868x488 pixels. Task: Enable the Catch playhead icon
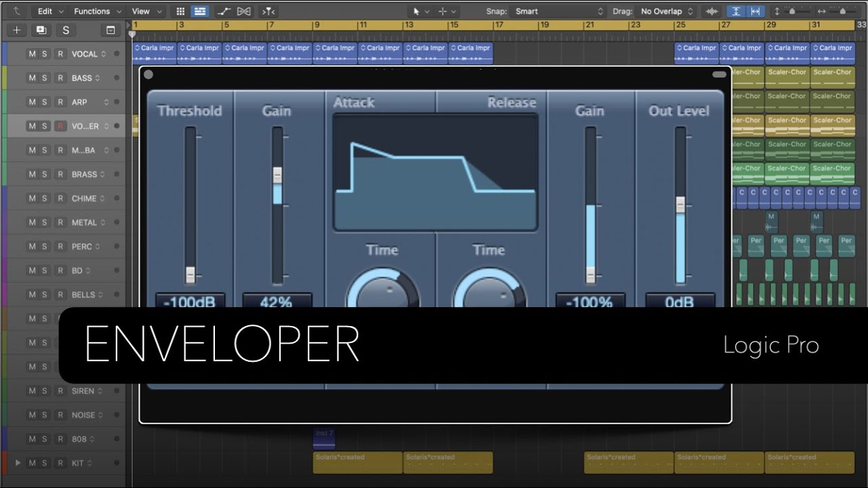tap(269, 11)
